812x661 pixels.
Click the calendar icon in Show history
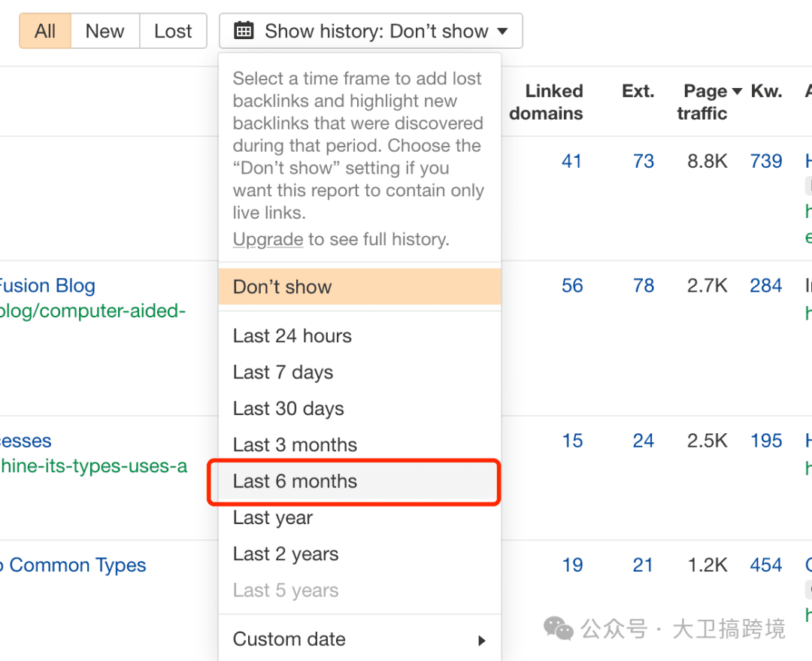coord(244,31)
